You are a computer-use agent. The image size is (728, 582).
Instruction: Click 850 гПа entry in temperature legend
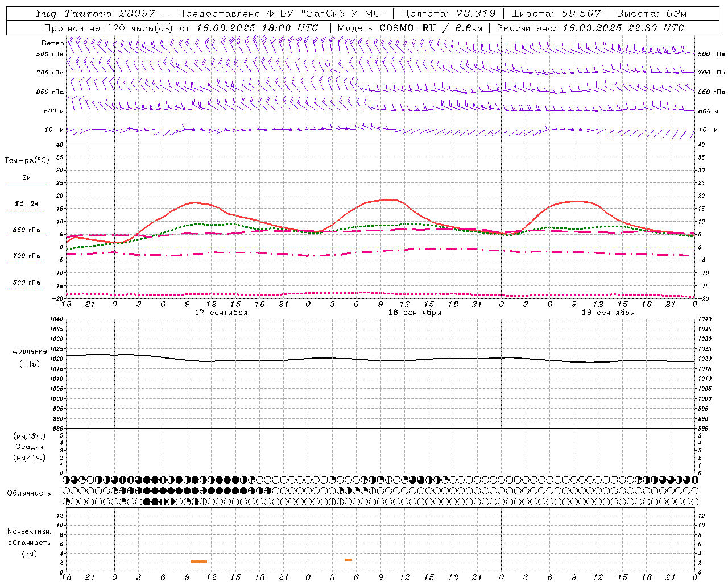[27, 230]
